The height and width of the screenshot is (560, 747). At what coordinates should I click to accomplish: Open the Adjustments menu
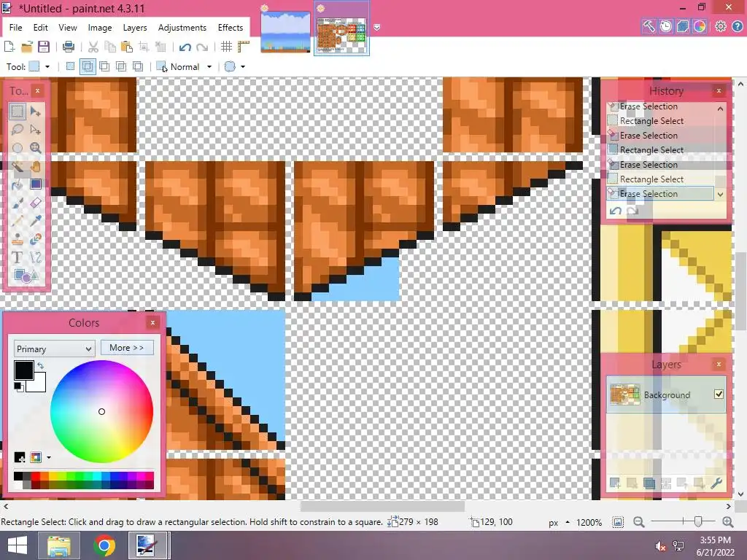(182, 28)
